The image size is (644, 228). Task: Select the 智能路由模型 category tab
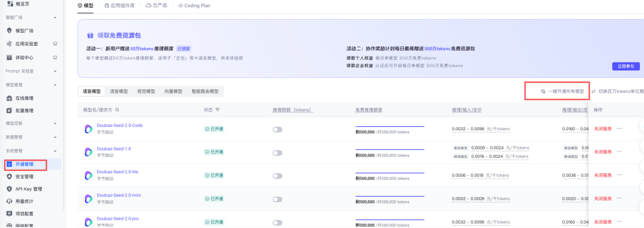(x=205, y=92)
